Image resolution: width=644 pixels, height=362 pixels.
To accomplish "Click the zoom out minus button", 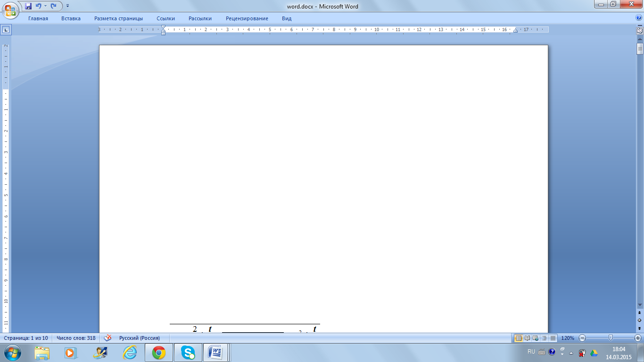I will click(582, 338).
